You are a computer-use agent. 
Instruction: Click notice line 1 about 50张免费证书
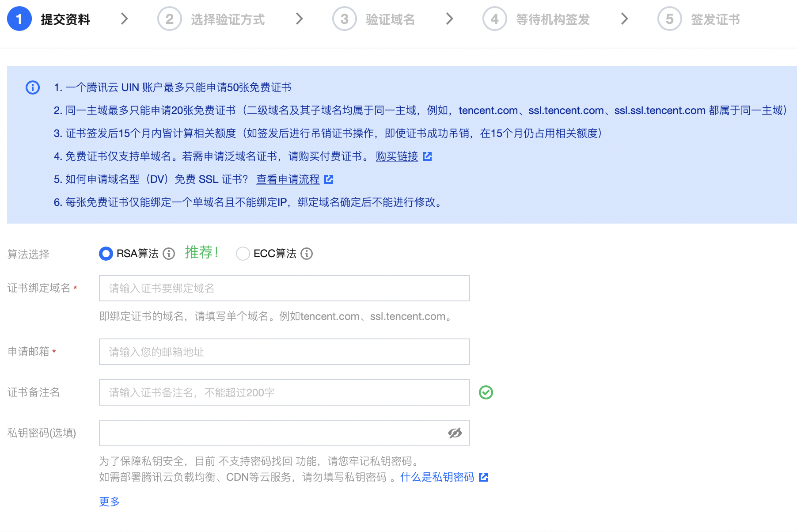172,87
